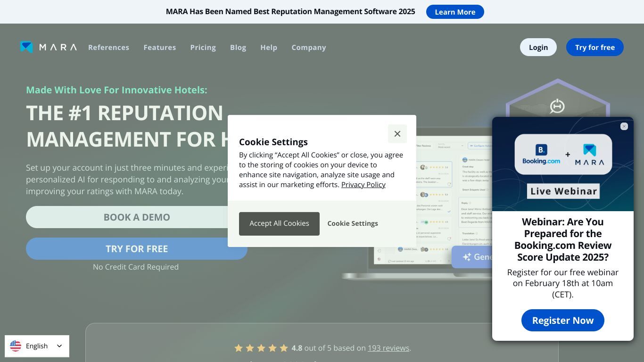Click the MARA logo icon

tap(26, 47)
